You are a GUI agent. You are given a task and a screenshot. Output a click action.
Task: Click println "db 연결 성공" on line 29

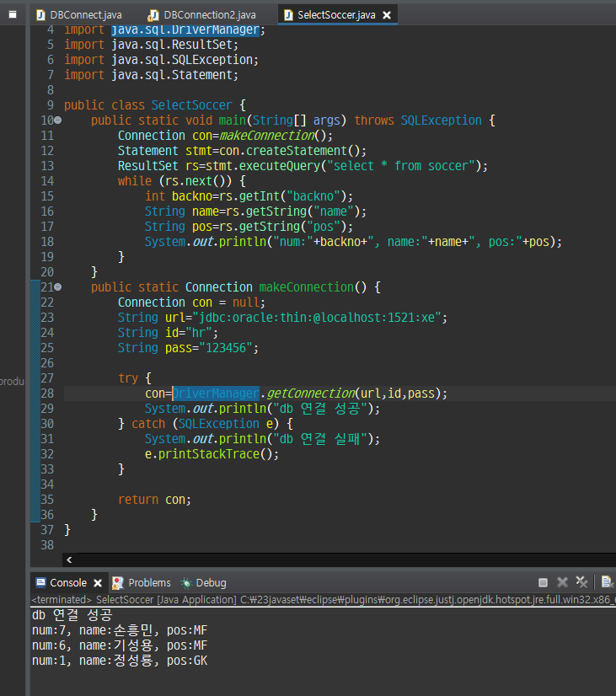(x=262, y=409)
